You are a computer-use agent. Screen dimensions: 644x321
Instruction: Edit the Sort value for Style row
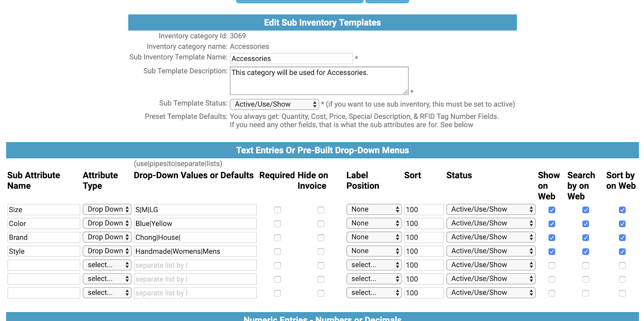(424, 251)
